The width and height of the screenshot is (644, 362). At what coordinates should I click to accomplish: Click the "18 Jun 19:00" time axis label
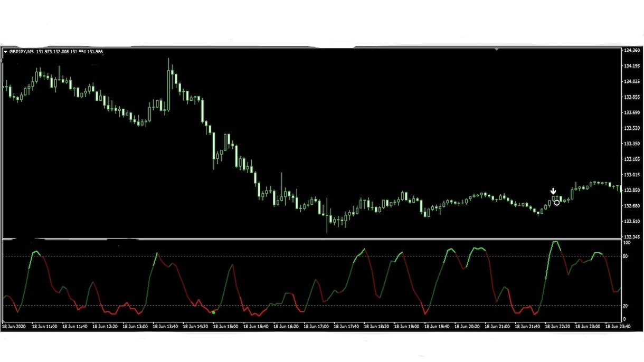406,327
